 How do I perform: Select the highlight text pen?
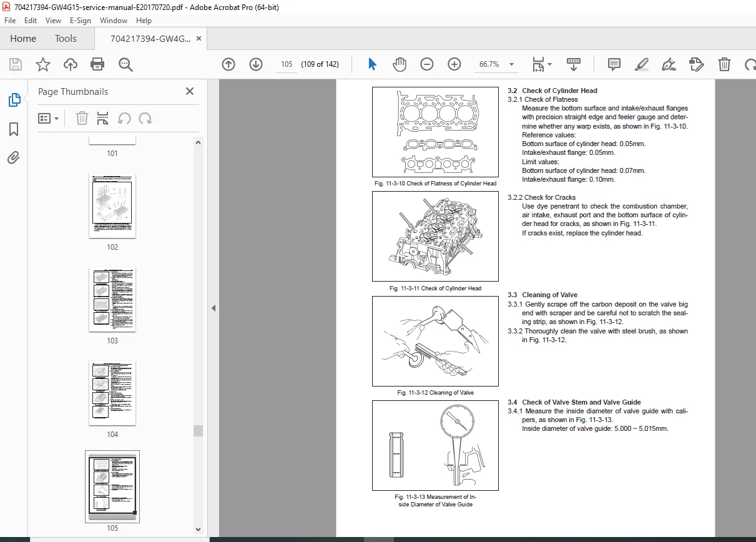pos(642,64)
